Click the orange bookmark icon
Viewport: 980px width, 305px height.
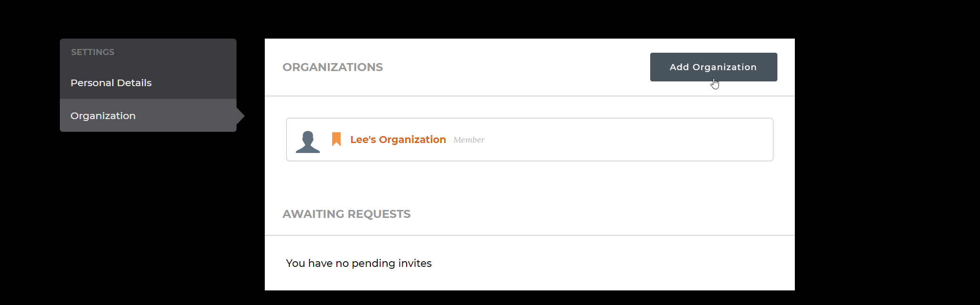(x=336, y=139)
